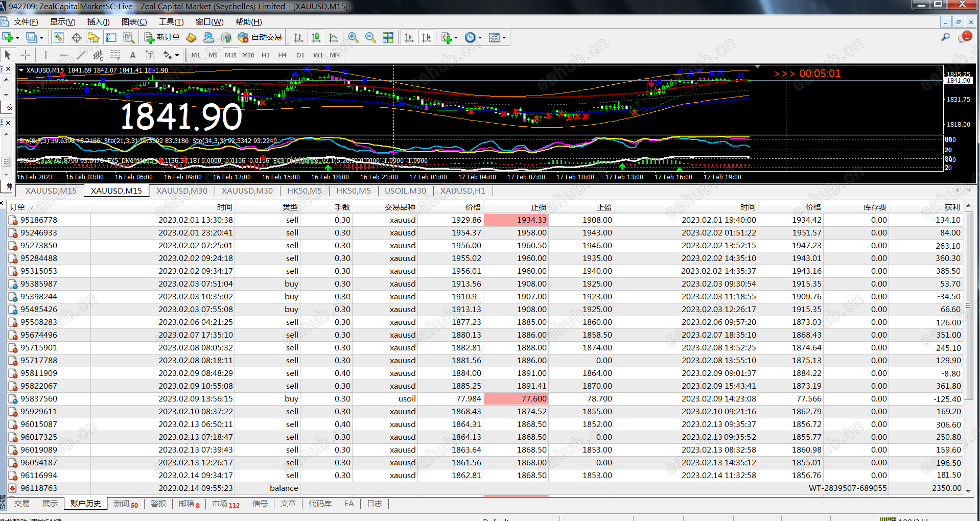This screenshot has width=980, height=521.
Task: Select the text label 'A' drawing tool
Action: pyautogui.click(x=133, y=55)
